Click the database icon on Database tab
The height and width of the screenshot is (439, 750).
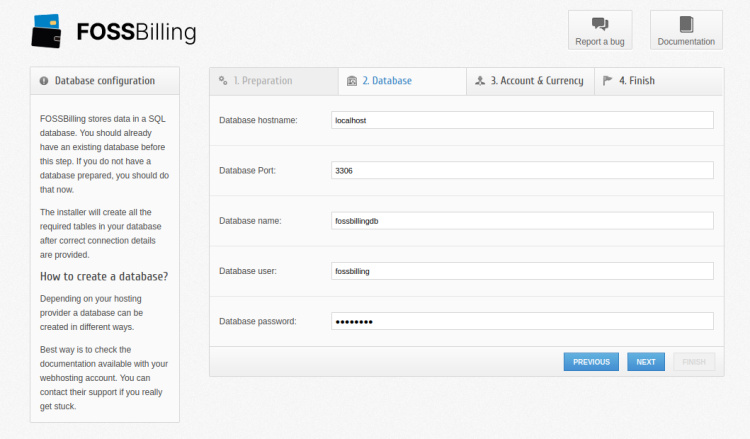351,81
